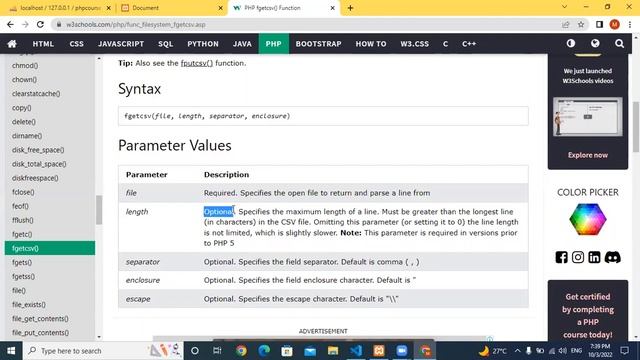The height and width of the screenshot is (360, 640).
Task: Click sidebar scroll up arrow
Action: pyautogui.click(x=99, y=59)
